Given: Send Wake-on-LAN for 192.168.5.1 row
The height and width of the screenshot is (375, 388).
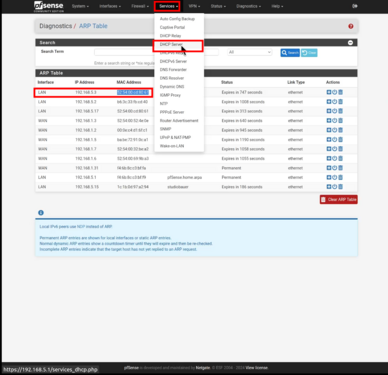Looking at the screenshot, I should [x=334, y=177].
